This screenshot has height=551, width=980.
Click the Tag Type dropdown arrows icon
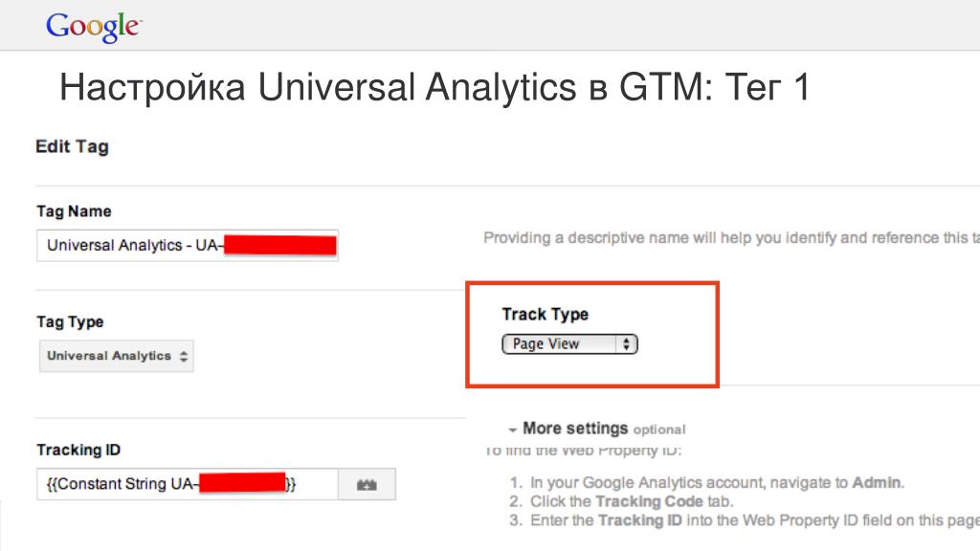[x=183, y=356]
